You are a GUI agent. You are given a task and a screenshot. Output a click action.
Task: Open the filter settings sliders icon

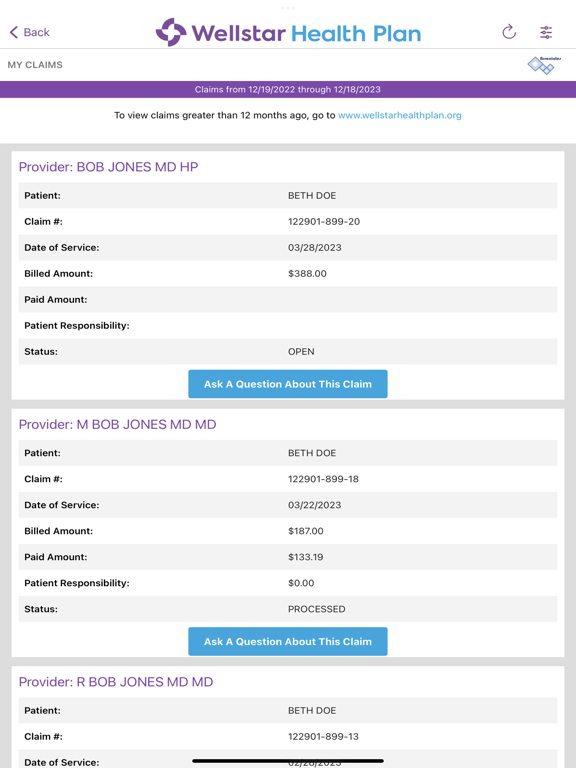pyautogui.click(x=546, y=32)
